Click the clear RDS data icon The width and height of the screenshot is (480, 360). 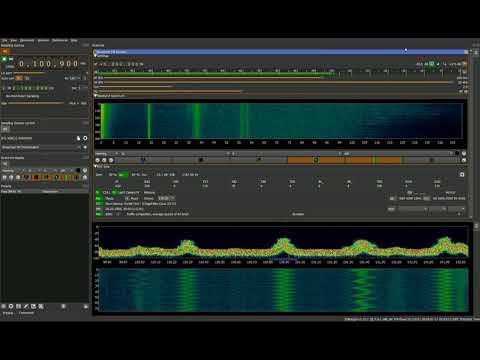click(462, 174)
